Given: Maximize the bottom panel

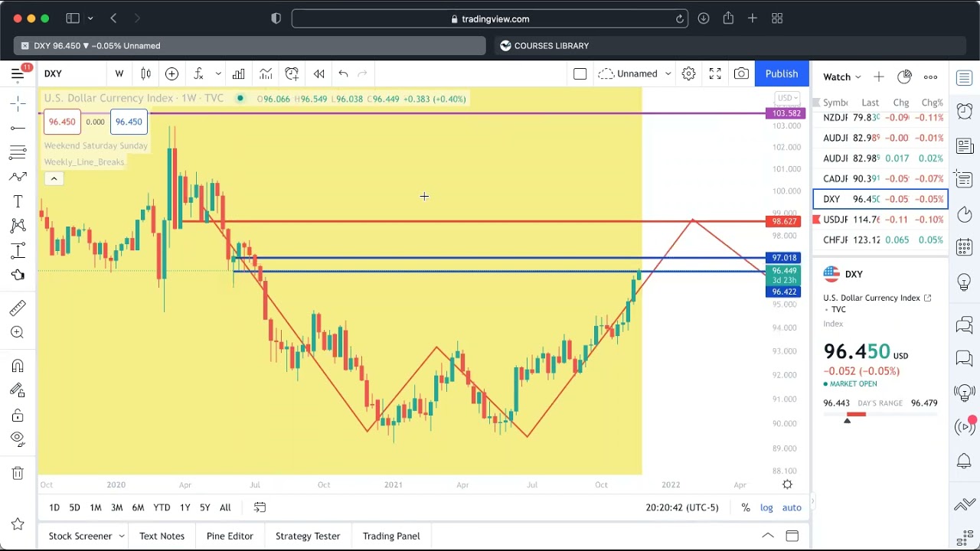Looking at the screenshot, I should pos(792,536).
